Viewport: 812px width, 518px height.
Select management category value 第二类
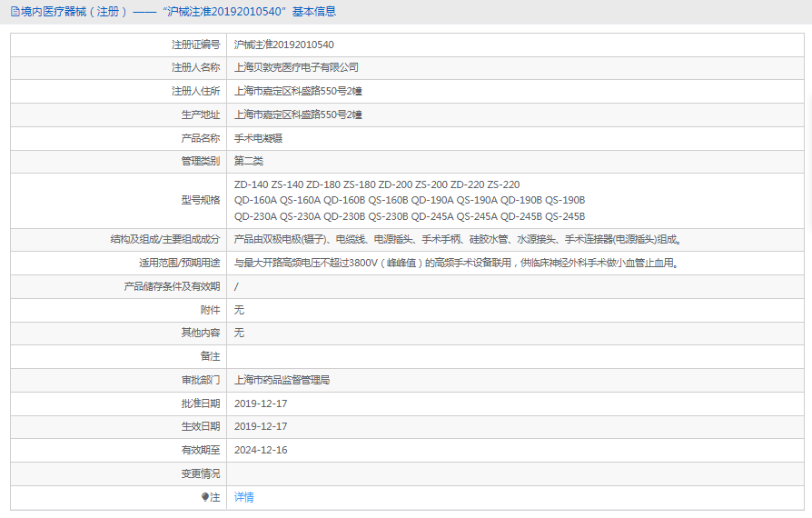(x=249, y=161)
